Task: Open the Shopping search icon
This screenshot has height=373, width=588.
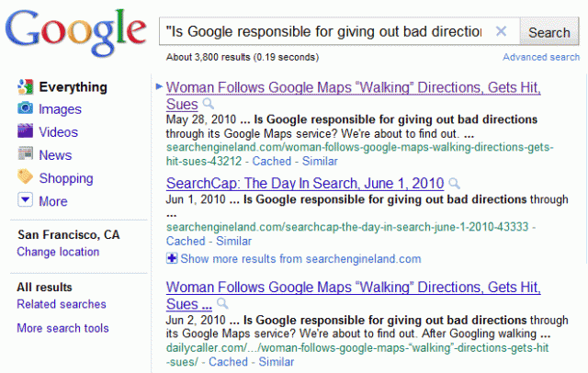Action: click(25, 178)
